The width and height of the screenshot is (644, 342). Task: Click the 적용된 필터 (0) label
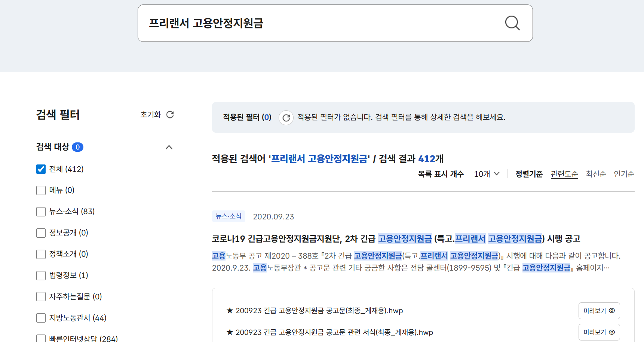coord(247,117)
